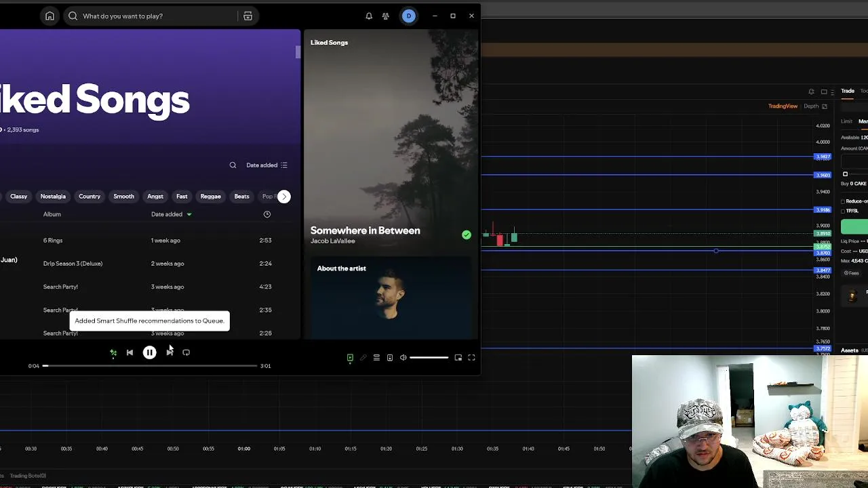Image resolution: width=868 pixels, height=488 pixels.
Task: Mute Spotify with the speaker icon
Action: point(403,357)
